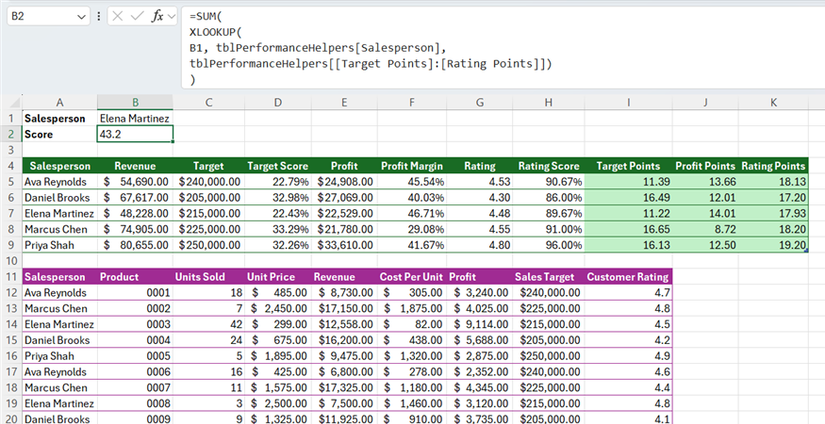The height and width of the screenshot is (424, 825).
Task: Click Ava Reynolds profit $24,908.00
Action: (x=344, y=182)
